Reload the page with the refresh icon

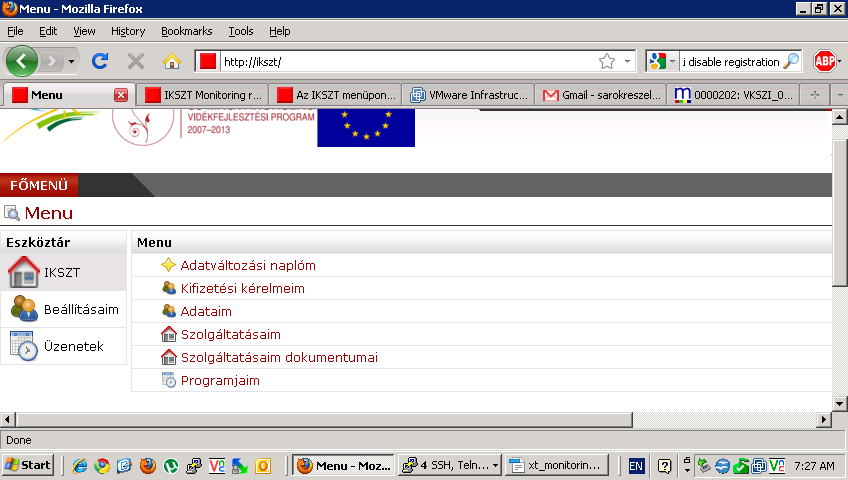100,61
